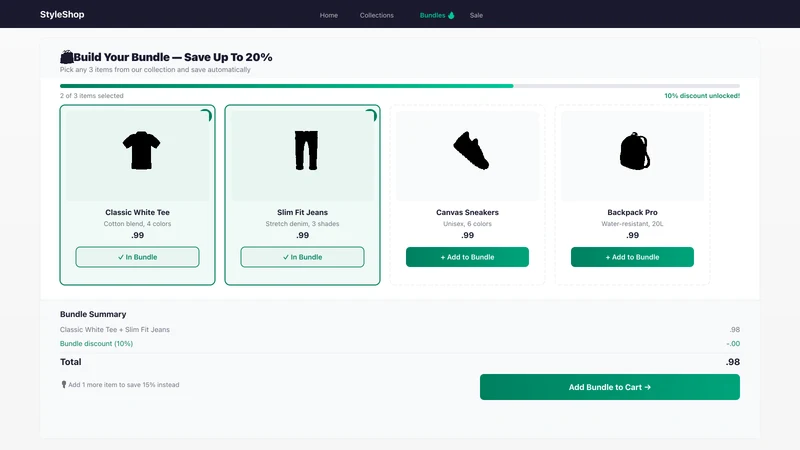The width and height of the screenshot is (800, 450).
Task: Click 'Classic White Tee + Slim Fit Jeans' summary line
Action: [115, 330]
